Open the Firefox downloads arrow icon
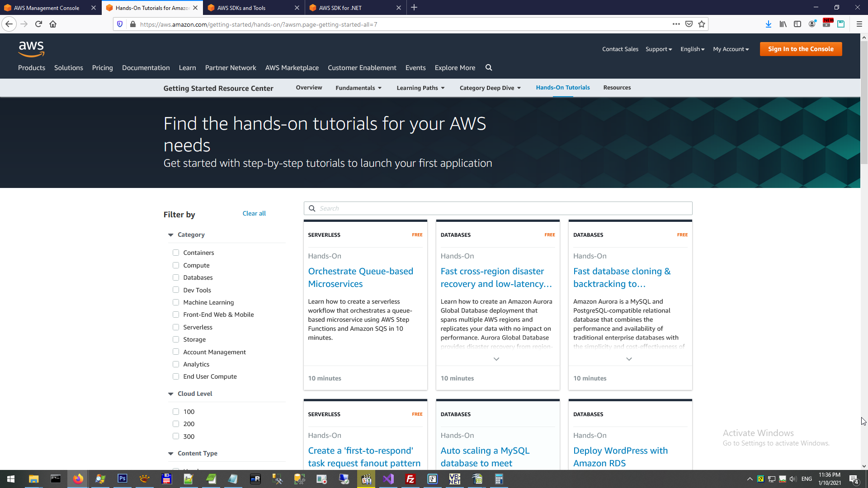Viewport: 868px width, 488px height. pyautogui.click(x=768, y=24)
